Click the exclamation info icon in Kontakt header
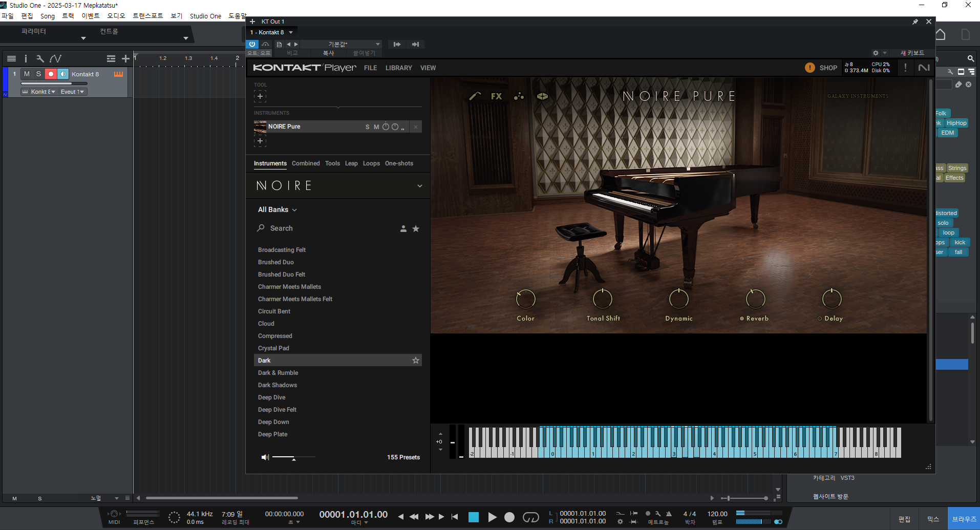This screenshot has width=980, height=530. click(x=905, y=68)
